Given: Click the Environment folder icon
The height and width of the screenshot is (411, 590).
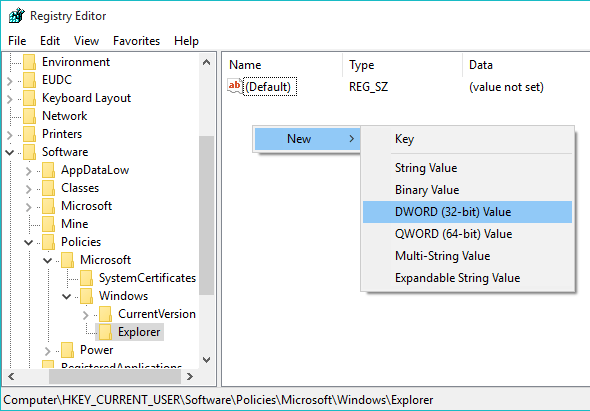Looking at the screenshot, I should [29, 62].
